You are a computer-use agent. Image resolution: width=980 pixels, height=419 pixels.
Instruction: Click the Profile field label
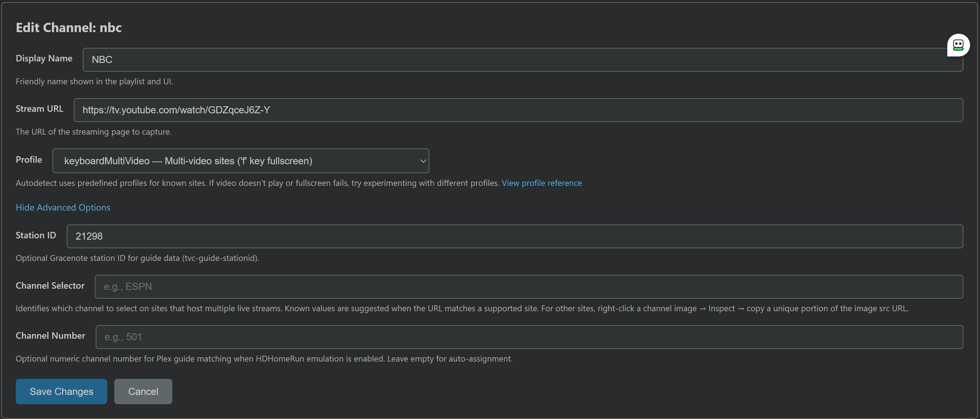pyautogui.click(x=28, y=160)
